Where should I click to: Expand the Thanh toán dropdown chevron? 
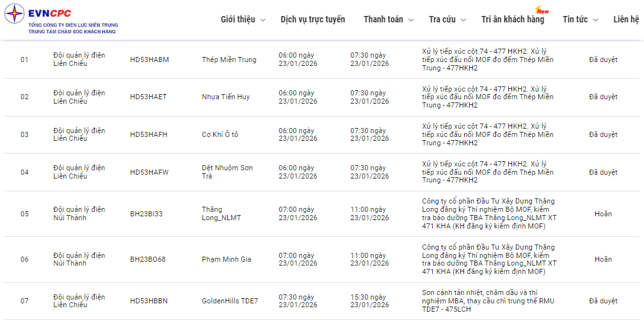click(x=410, y=20)
